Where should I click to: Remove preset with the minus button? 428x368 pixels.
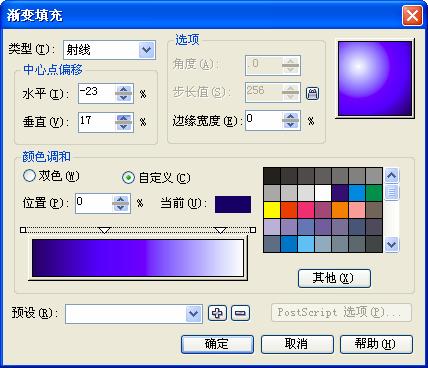click(240, 313)
